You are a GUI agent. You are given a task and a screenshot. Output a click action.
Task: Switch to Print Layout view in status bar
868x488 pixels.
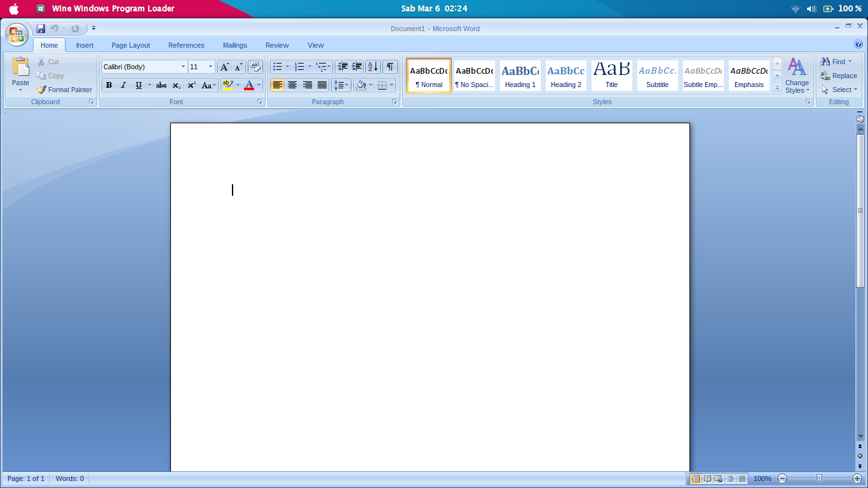696,478
